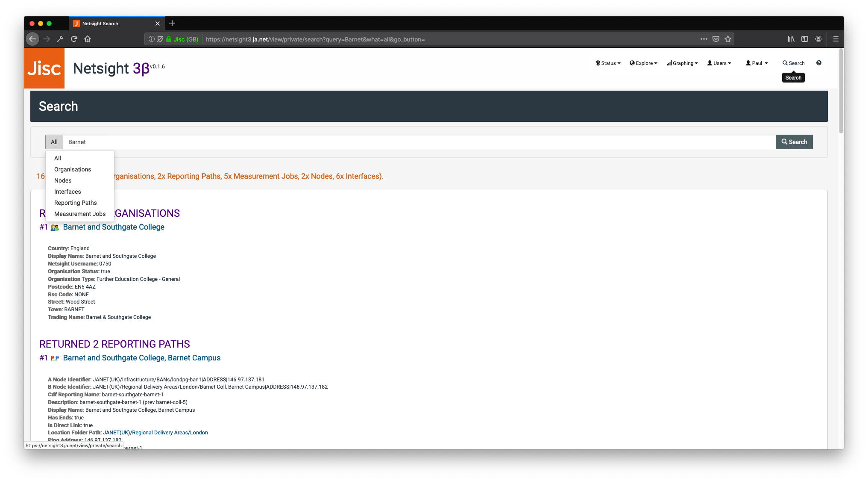This screenshot has width=868, height=481.
Task: Open the browser hamburger menu
Action: click(836, 39)
